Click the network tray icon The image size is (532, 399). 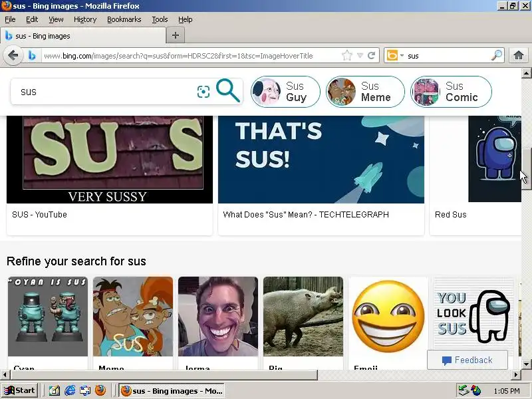coord(463,391)
